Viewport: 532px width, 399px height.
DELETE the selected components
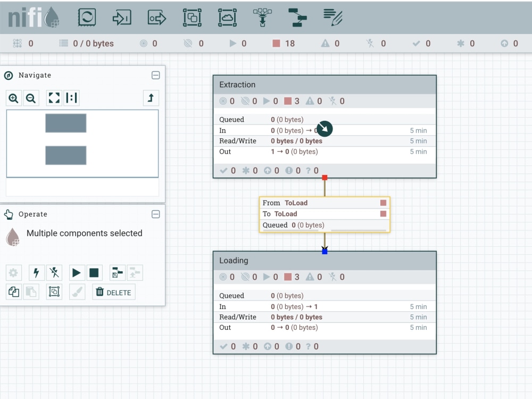click(113, 292)
